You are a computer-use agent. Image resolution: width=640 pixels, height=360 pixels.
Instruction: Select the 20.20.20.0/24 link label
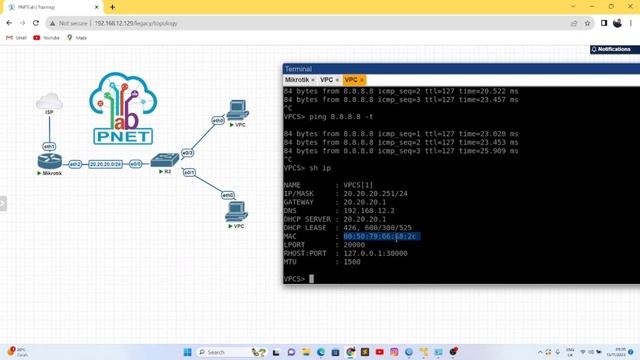pyautogui.click(x=105, y=164)
